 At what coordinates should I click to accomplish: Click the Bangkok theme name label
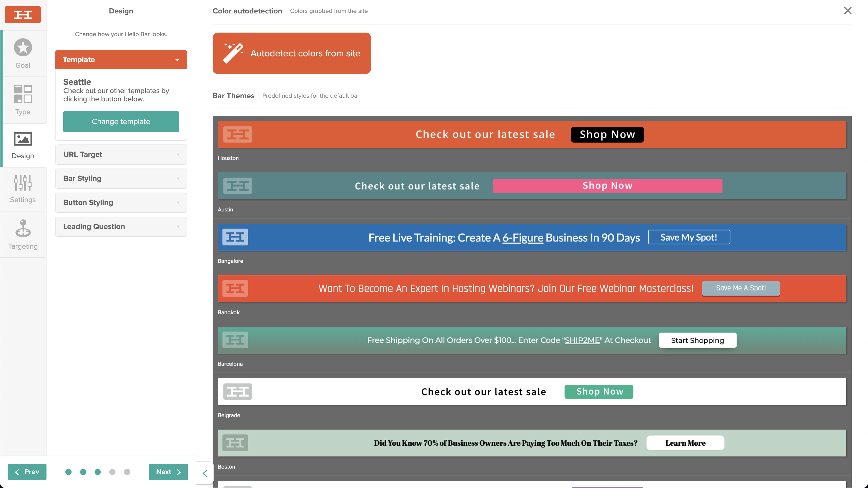[229, 312]
